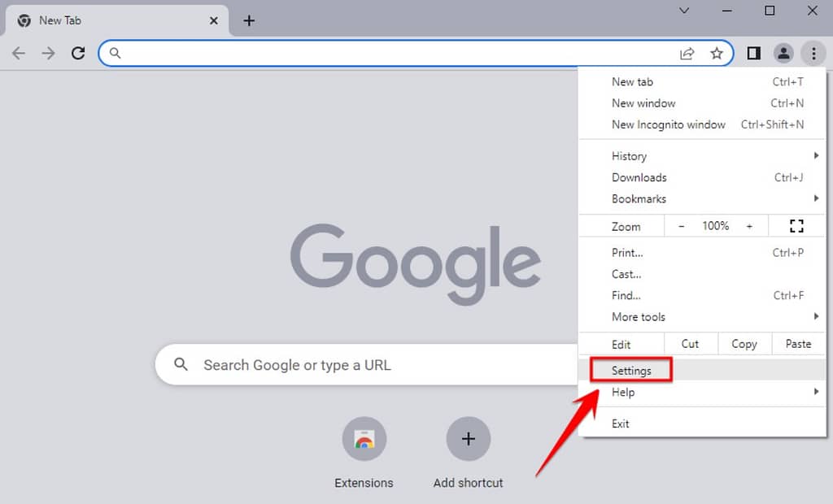
Task: Open the profile avatar icon
Action: point(783,53)
